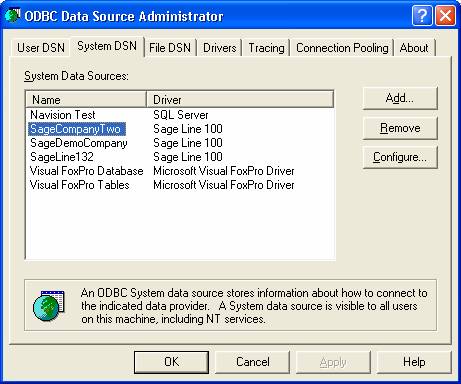
Task: Click the bottom Help button
Action: point(414,362)
